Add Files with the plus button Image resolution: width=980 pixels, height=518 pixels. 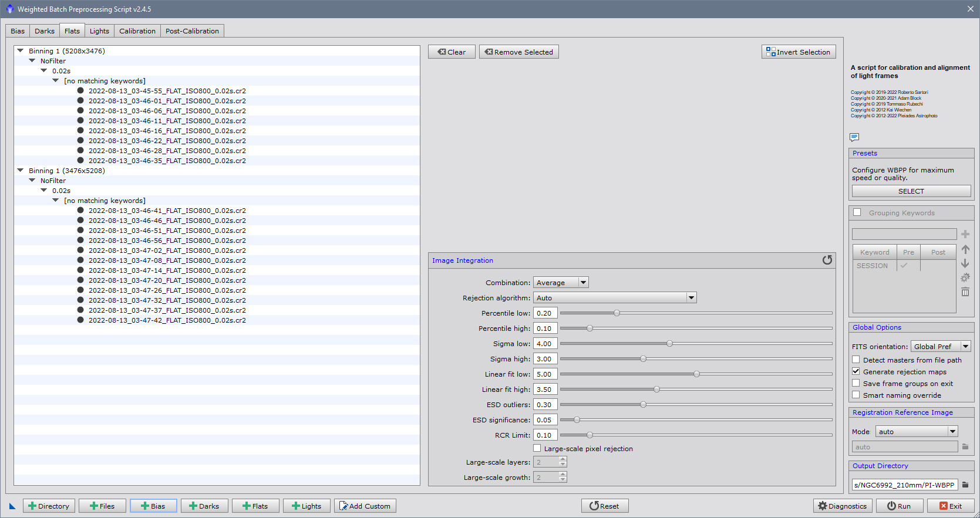[x=102, y=506]
